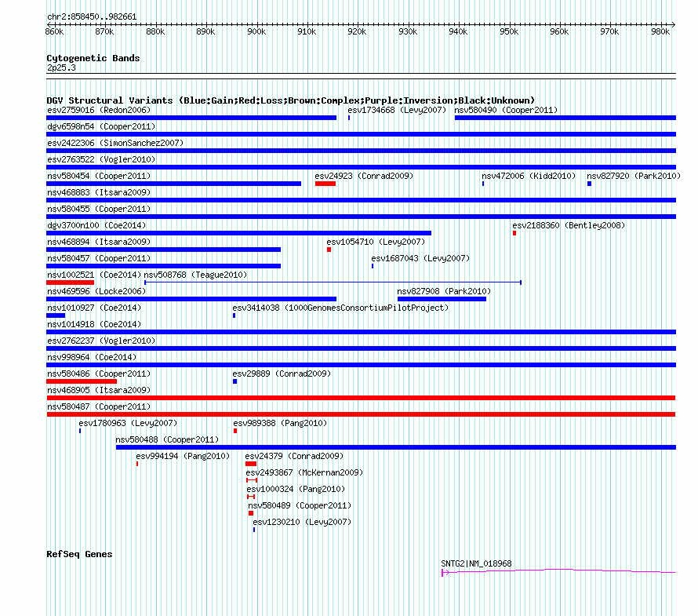Open the esv3414038 1000GenomesConsortiumPilotProject label
The height and width of the screenshot is (616, 698).
click(340, 308)
